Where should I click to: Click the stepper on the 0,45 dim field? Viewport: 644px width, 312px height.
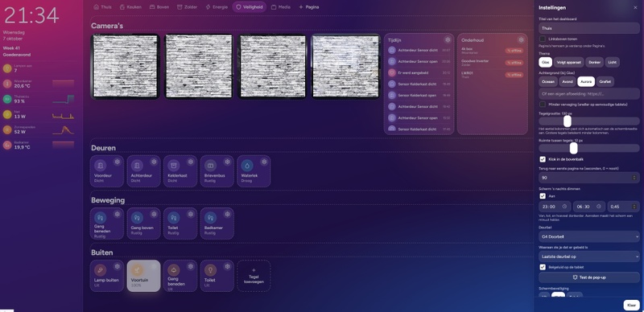(635, 207)
